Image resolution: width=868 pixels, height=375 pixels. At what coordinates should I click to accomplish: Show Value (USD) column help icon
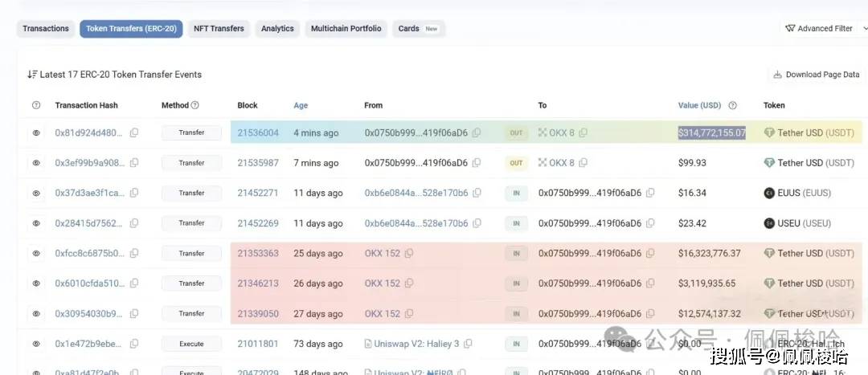732,105
